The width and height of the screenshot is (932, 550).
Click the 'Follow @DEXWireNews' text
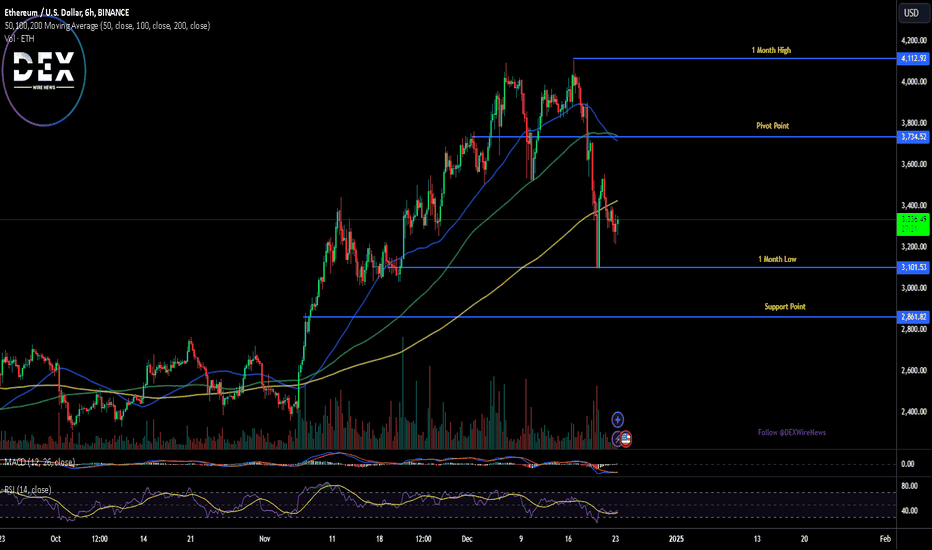point(792,432)
